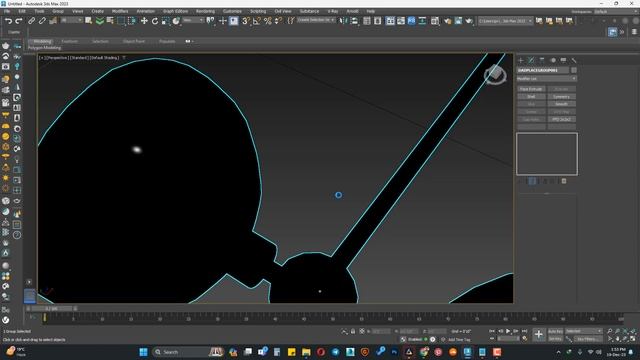Click the Mirror tool icon

[343, 21]
